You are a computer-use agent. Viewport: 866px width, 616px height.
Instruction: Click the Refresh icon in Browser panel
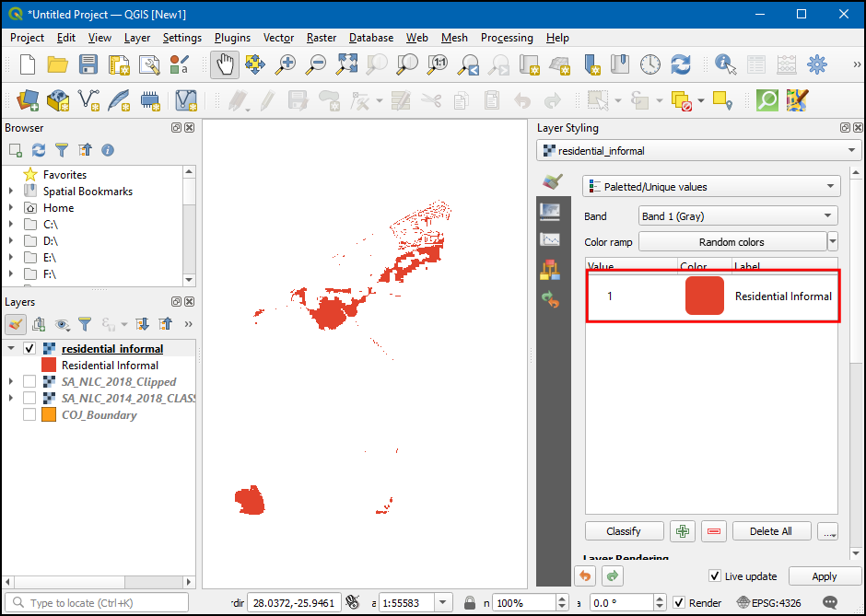(39, 150)
